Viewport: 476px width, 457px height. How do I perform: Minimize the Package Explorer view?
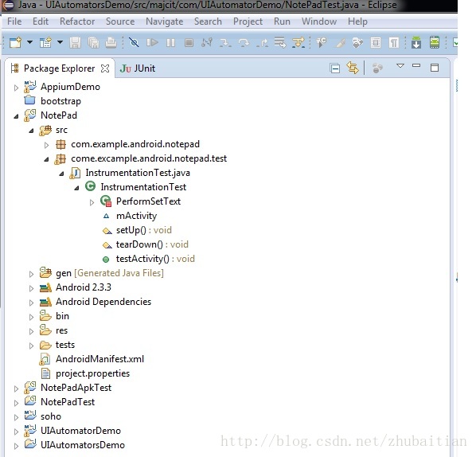point(416,65)
